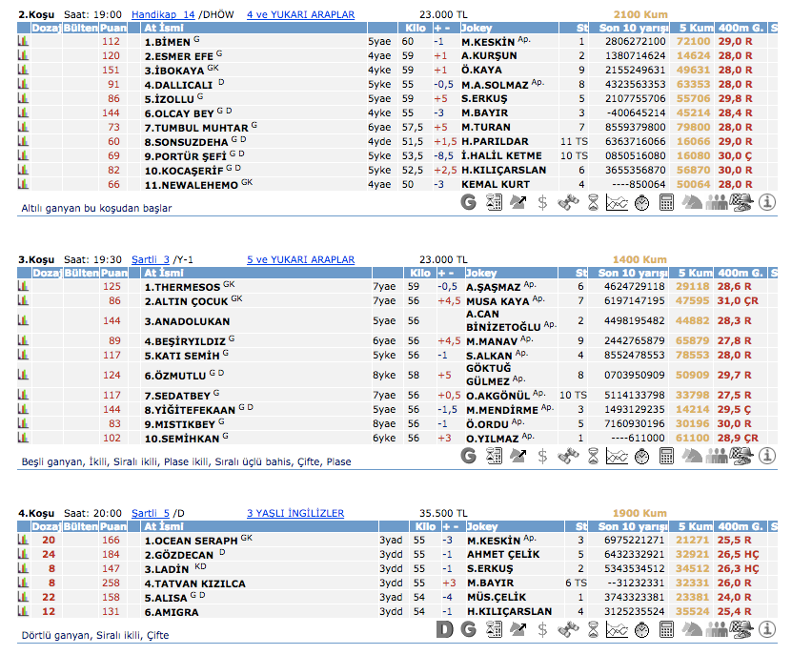
Task: Open the 4 ve YUKARI ARAPLAR link
Action: (300, 15)
